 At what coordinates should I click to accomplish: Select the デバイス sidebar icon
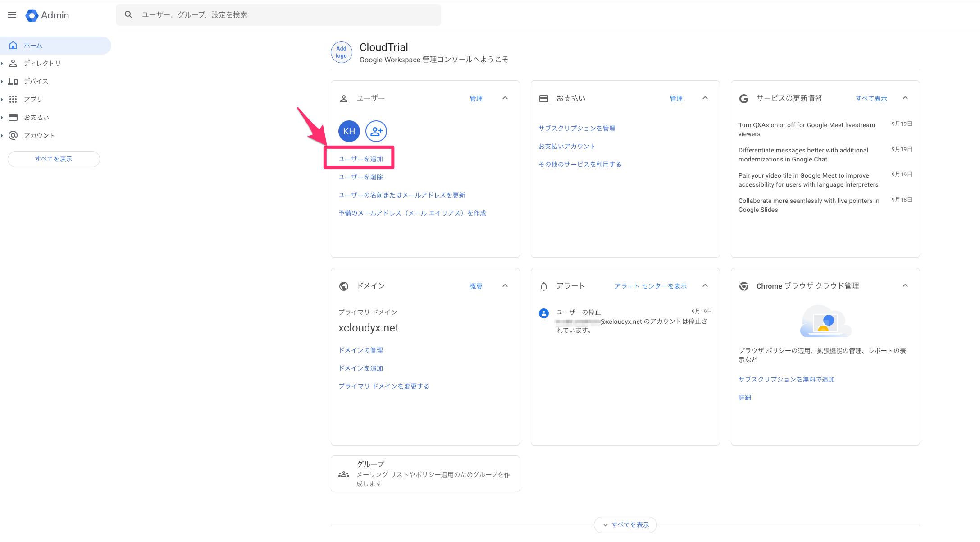click(x=13, y=81)
